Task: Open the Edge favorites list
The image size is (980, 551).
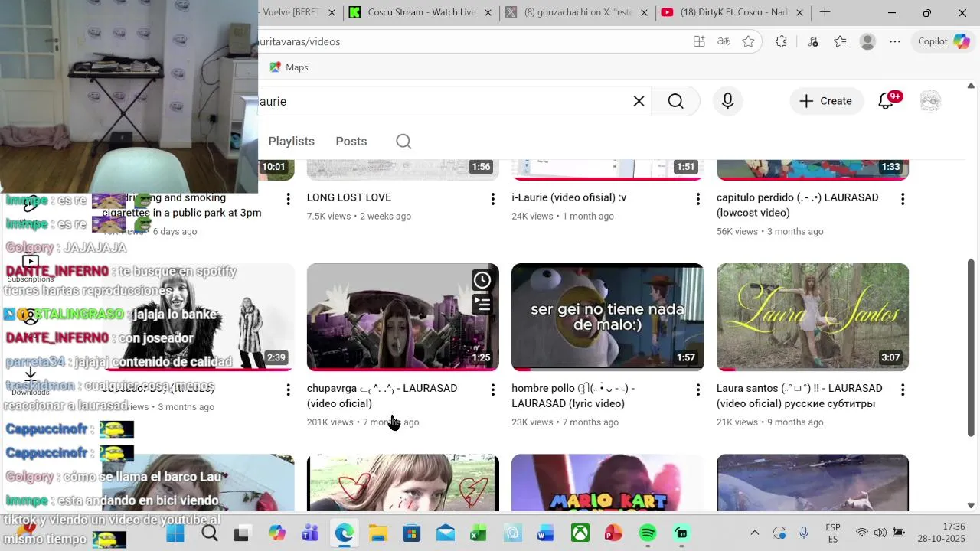Action: [x=840, y=41]
